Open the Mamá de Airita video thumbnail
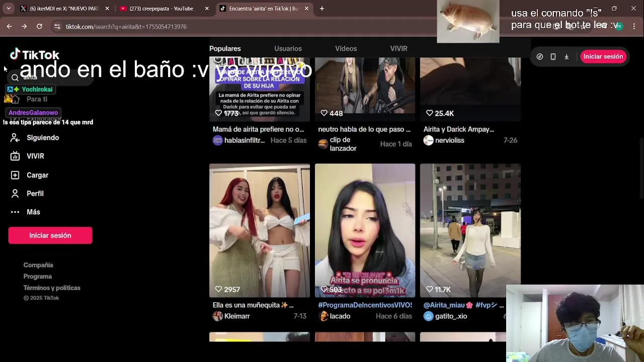Viewport: 644px width, 362px height. tap(260, 89)
